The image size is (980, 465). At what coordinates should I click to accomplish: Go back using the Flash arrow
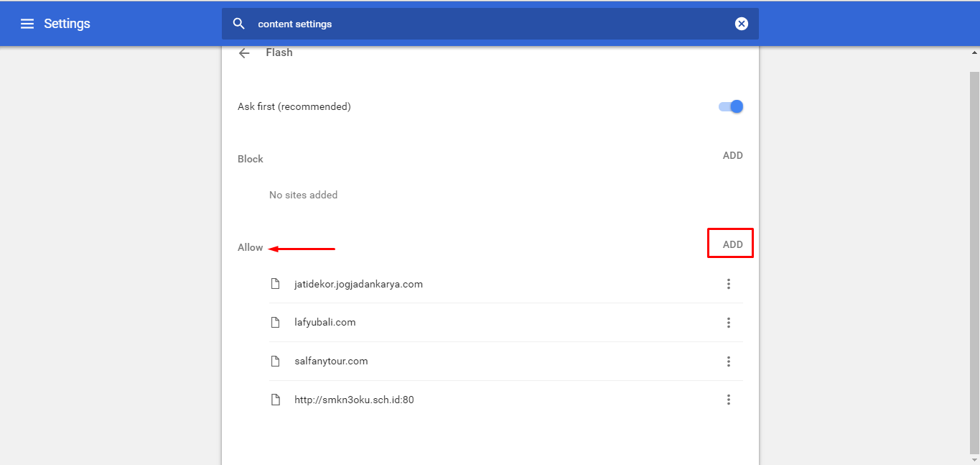pyautogui.click(x=244, y=52)
